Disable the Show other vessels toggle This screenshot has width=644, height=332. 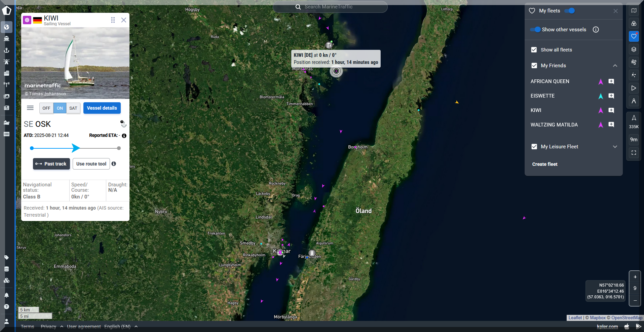click(535, 30)
